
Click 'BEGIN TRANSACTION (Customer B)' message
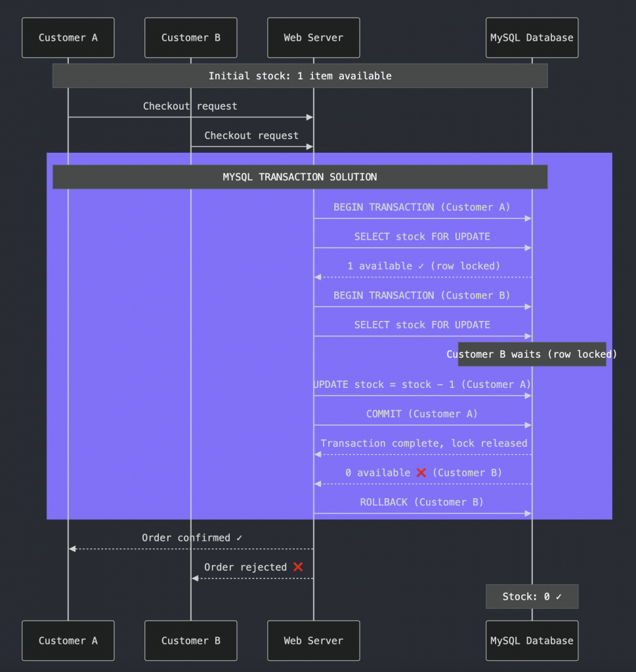point(422,296)
